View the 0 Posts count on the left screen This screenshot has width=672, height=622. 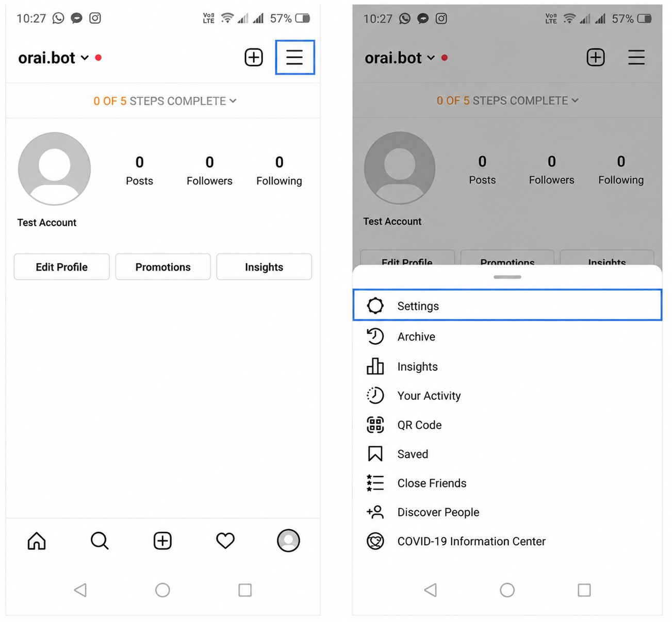pyautogui.click(x=139, y=171)
